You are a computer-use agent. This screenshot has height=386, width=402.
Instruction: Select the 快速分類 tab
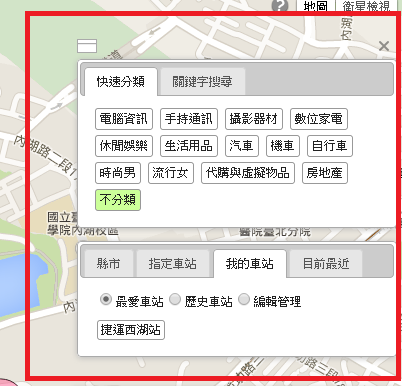click(121, 82)
